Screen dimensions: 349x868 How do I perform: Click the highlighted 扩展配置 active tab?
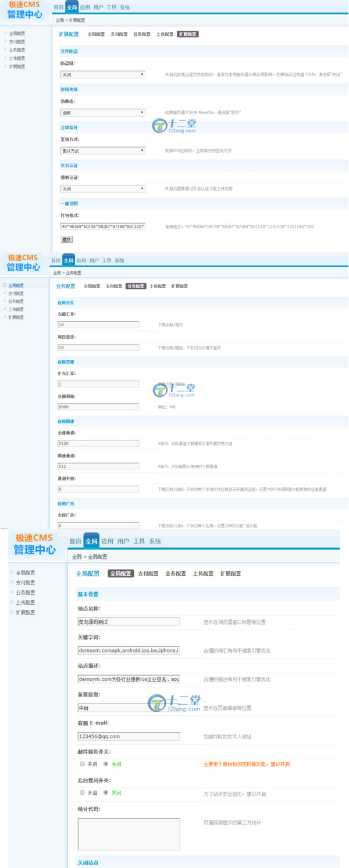pos(188,34)
